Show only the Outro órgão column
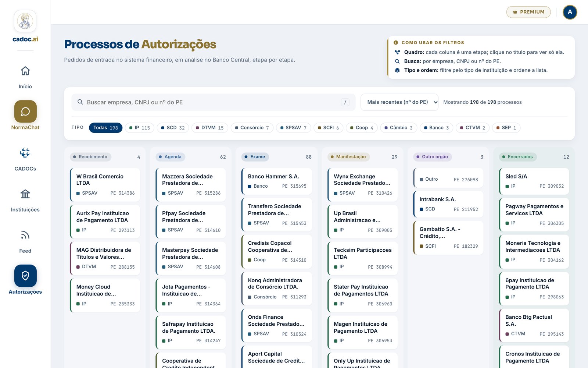The image size is (588, 368). [x=433, y=157]
